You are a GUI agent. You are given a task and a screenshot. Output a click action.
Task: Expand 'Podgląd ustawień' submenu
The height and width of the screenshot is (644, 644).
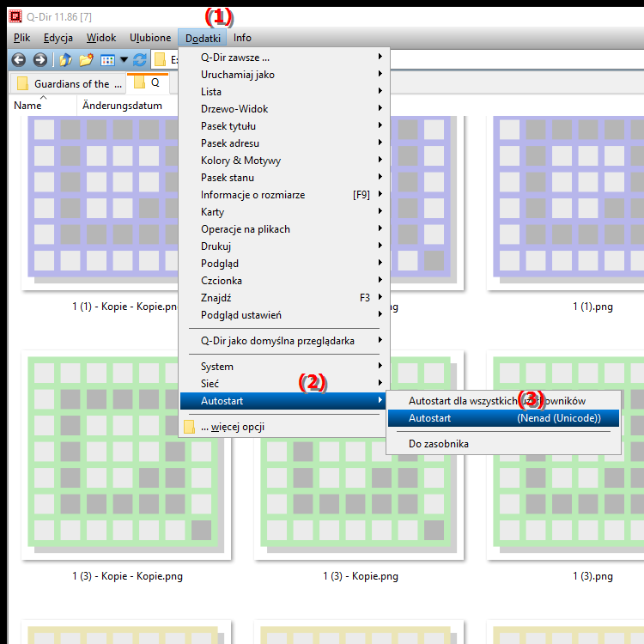tap(284, 315)
